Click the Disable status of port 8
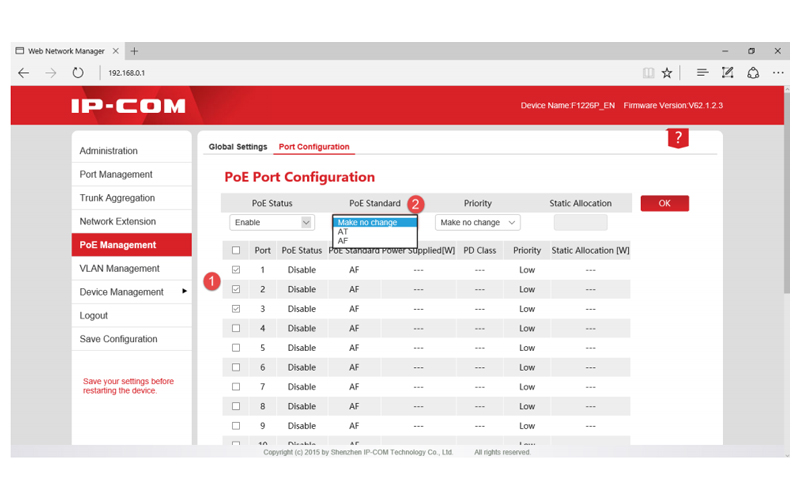 click(302, 406)
